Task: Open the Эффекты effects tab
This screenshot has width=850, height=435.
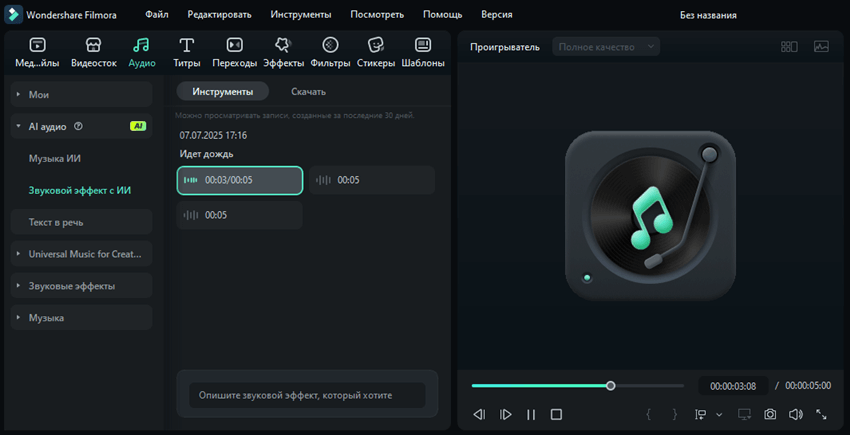Action: tap(284, 53)
